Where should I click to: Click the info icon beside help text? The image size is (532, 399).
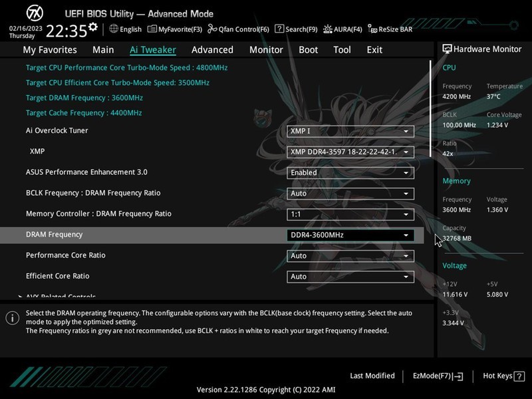[12, 319]
